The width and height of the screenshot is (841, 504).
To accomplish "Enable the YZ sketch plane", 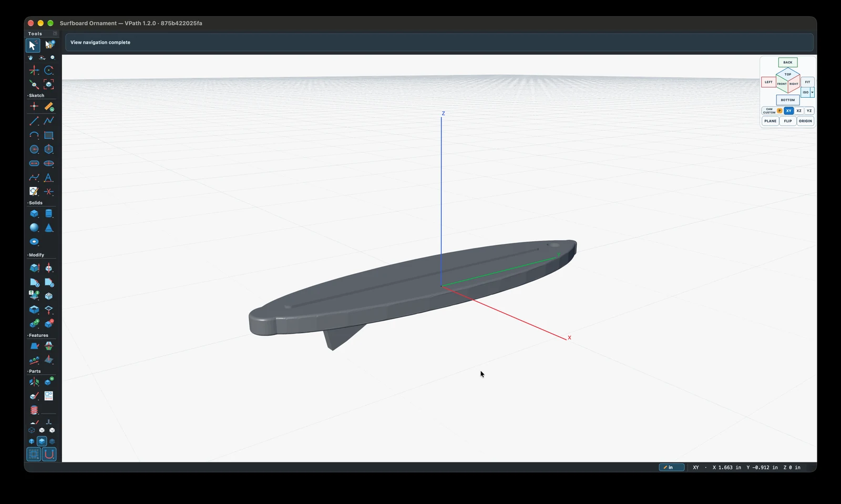I will (809, 111).
